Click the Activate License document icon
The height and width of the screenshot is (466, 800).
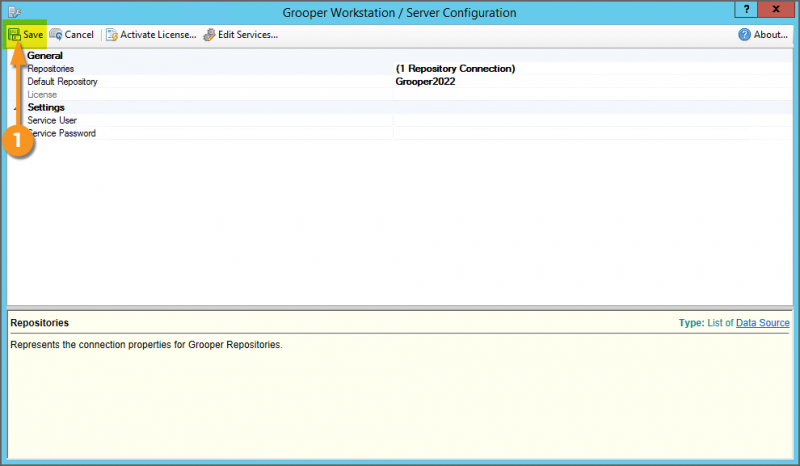[112, 35]
